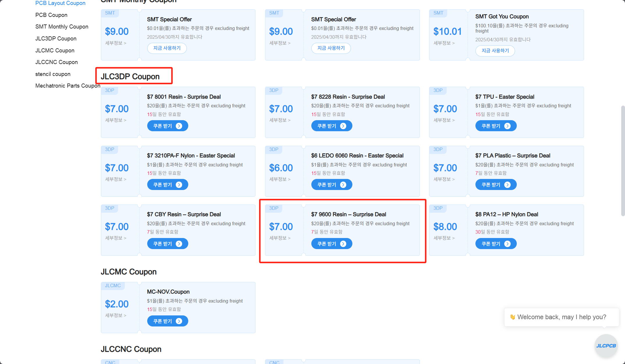Image resolution: width=625 pixels, height=364 pixels.
Task: Open Mechatronic Parts Coupon sidebar entry
Action: pyautogui.click(x=68, y=86)
